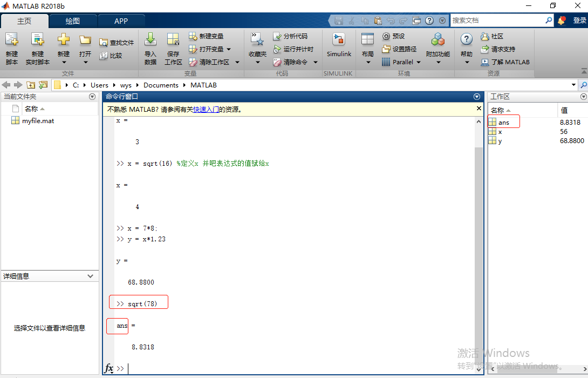Open the Clear Workspace (清除工作区) dropdown arrow
The image size is (588, 378).
point(237,62)
